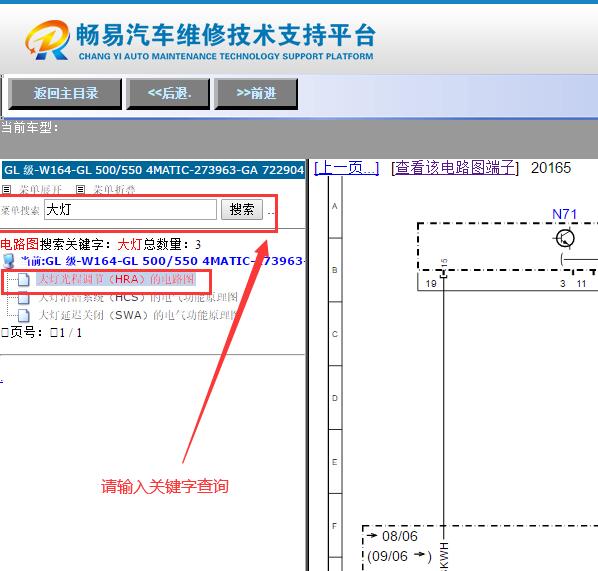The image size is (598, 571).
Task: Open the 上一页 previous page link
Action: 347,168
